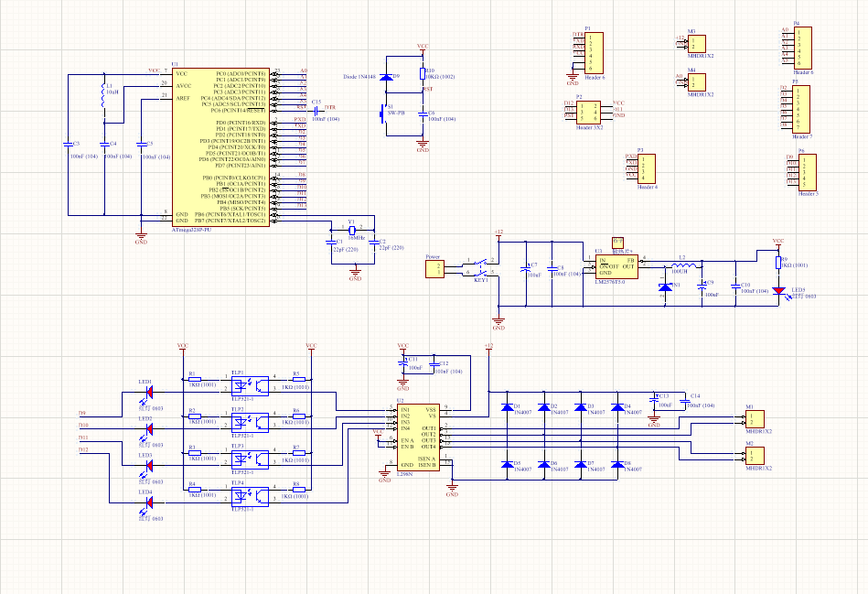Select connector M3 MHDR1X2

696,44
